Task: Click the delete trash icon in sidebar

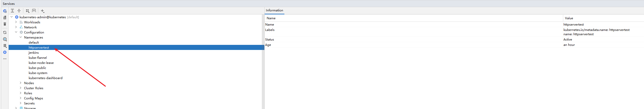Action: click(5, 24)
